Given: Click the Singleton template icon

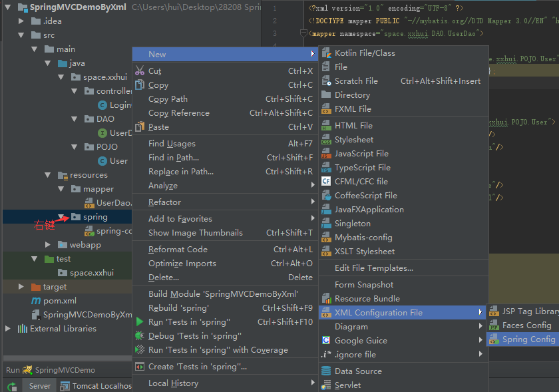Looking at the screenshot, I should (326, 223).
